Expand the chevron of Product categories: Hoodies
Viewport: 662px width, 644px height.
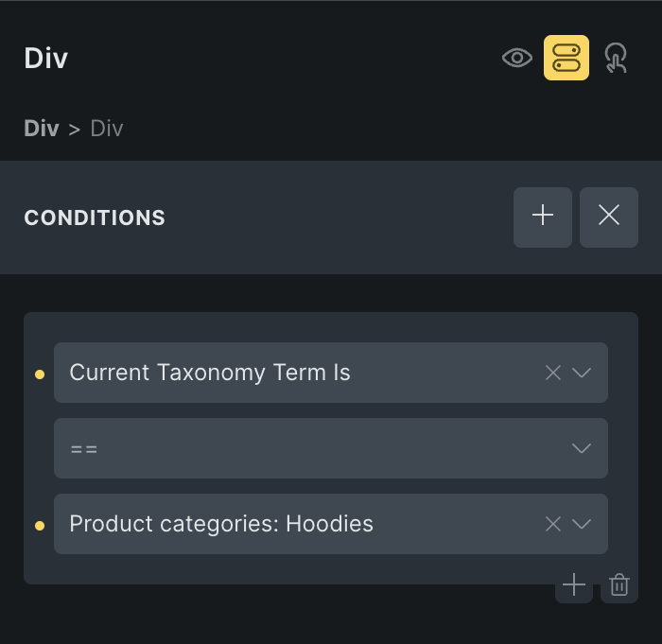582,524
